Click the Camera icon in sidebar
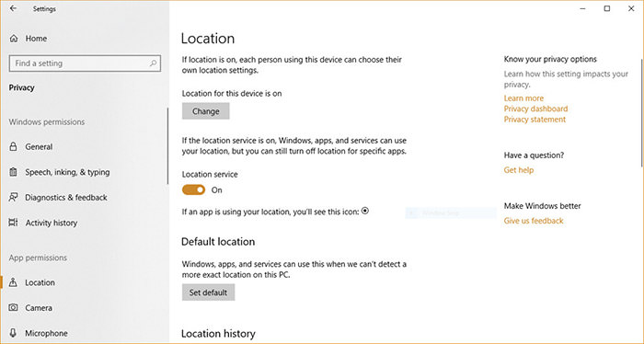The width and height of the screenshot is (644, 344). pyautogui.click(x=13, y=307)
